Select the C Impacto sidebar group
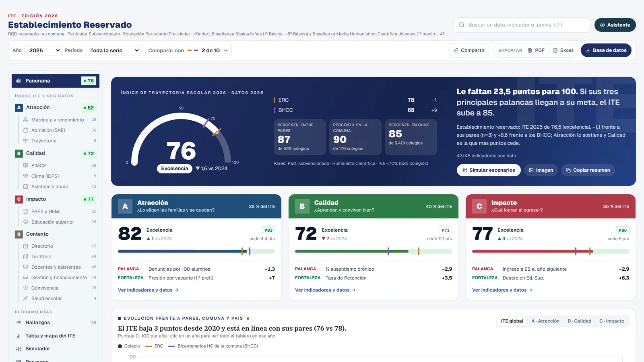The width and height of the screenshot is (644, 362). pos(56,199)
